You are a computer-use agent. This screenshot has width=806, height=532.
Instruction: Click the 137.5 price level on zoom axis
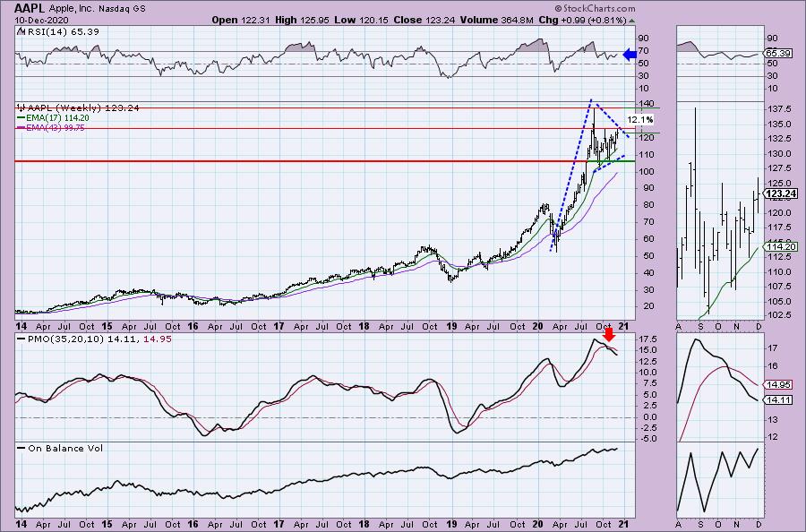click(x=779, y=108)
